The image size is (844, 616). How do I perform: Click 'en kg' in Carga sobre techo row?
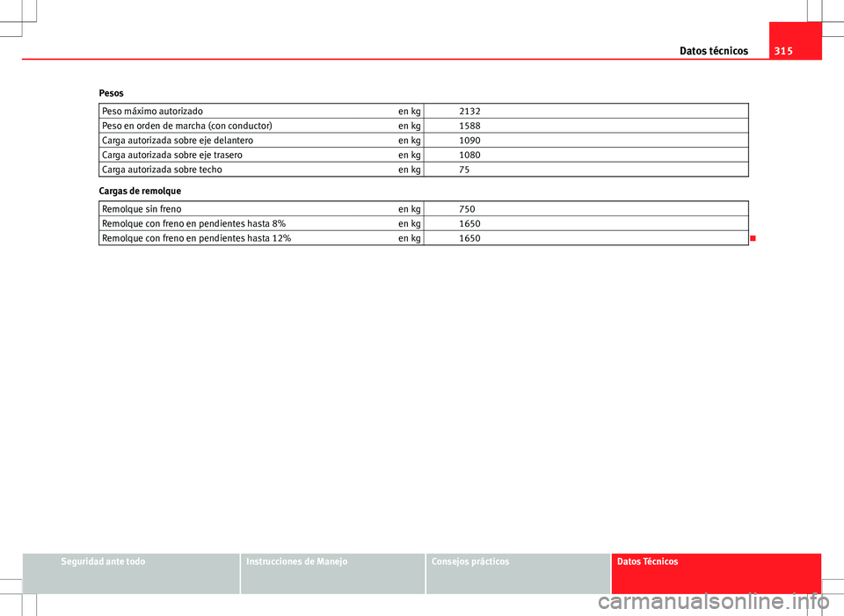tap(410, 170)
